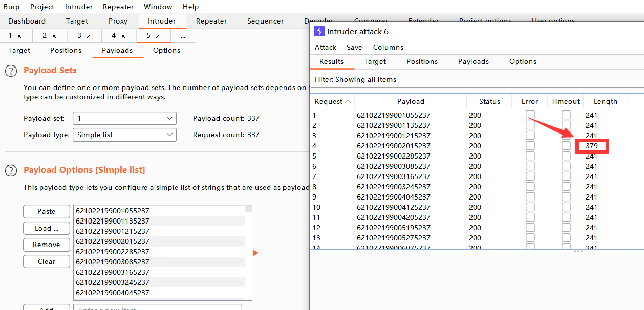644x310 pixels.
Task: Close Intruder tab number 4
Action: point(123,36)
